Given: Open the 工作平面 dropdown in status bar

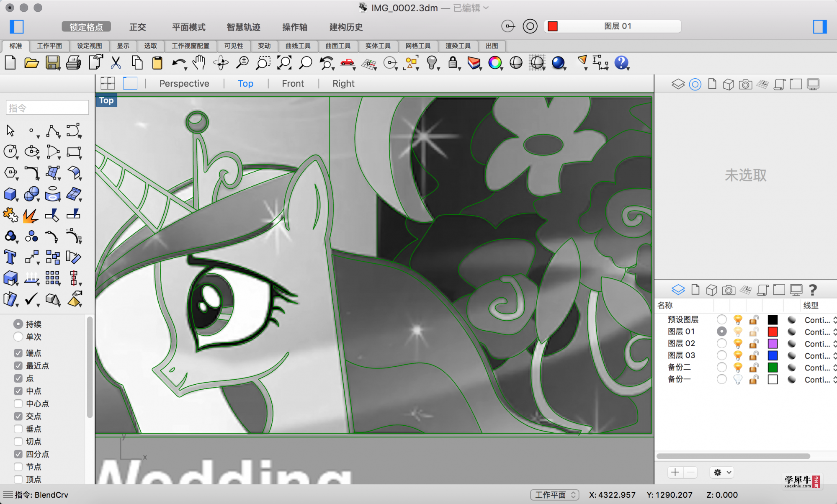Looking at the screenshot, I should [555, 495].
